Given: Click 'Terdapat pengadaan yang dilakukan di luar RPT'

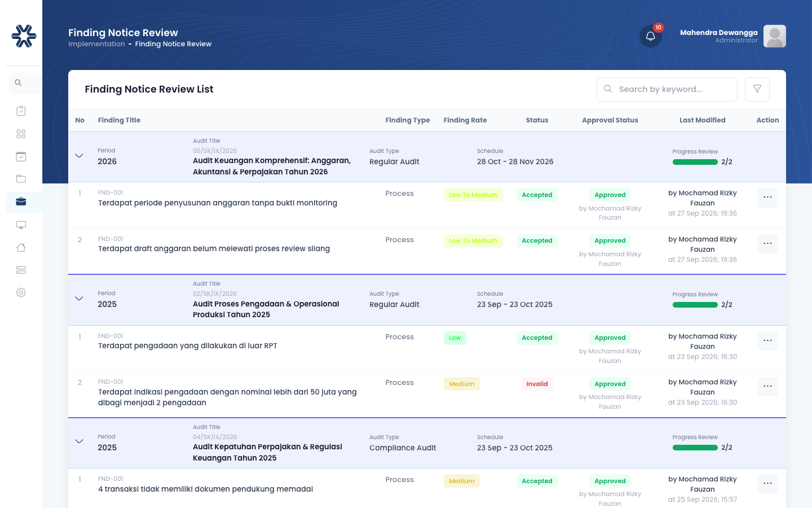Looking at the screenshot, I should pyautogui.click(x=188, y=346).
